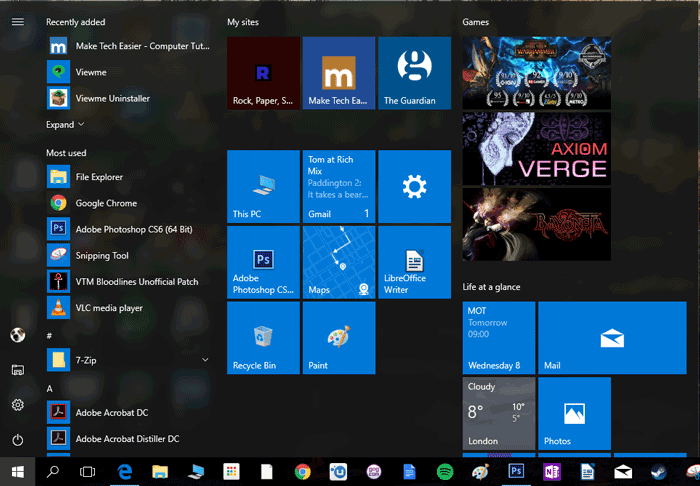Viewport: 700px width, 486px height.
Task: Click the Power button in Start sidebar
Action: (x=18, y=440)
